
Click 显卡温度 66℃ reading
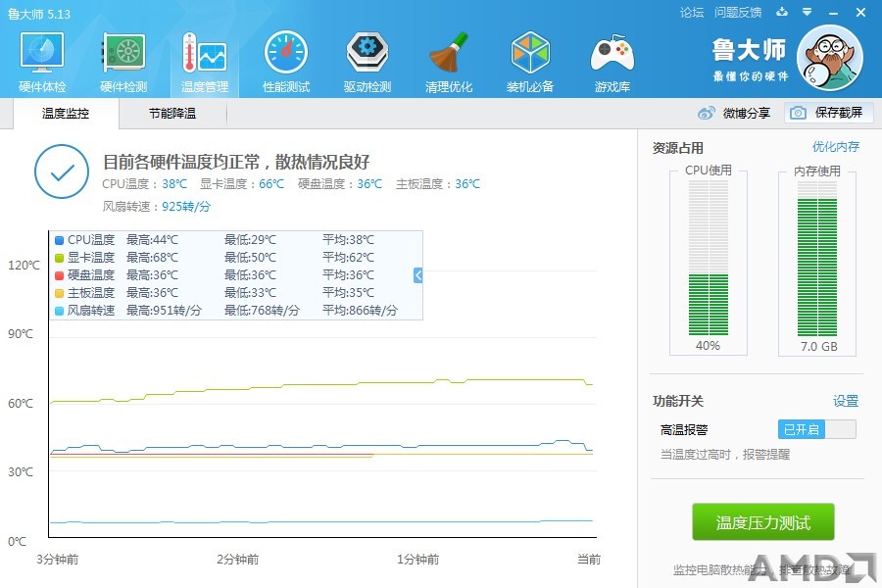tap(242, 184)
